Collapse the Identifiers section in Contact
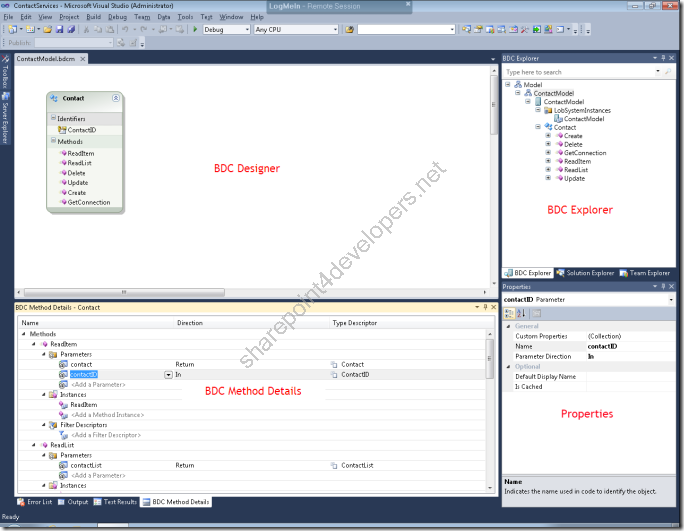This screenshot has height=531, width=684. (x=53, y=118)
